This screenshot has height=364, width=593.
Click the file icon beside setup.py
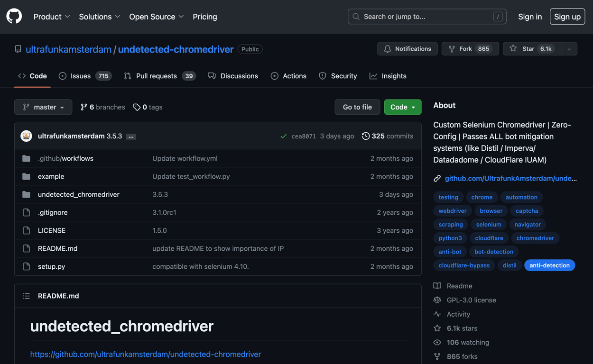click(27, 266)
